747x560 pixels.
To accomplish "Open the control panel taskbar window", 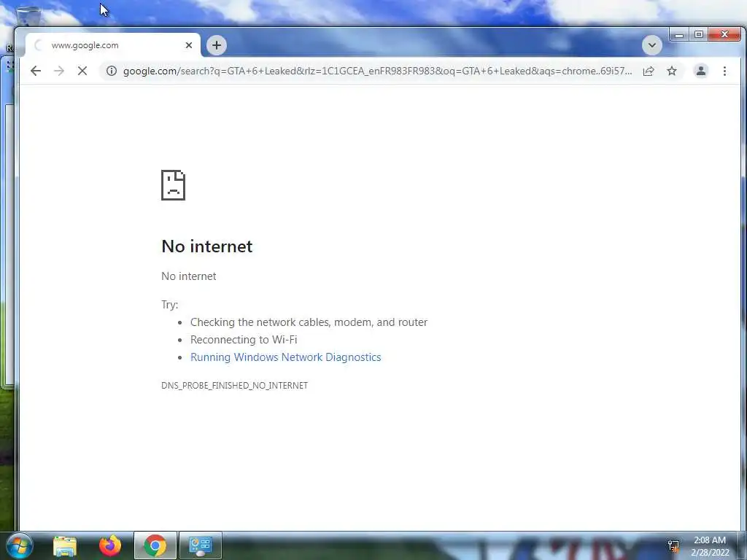I will tap(200, 545).
